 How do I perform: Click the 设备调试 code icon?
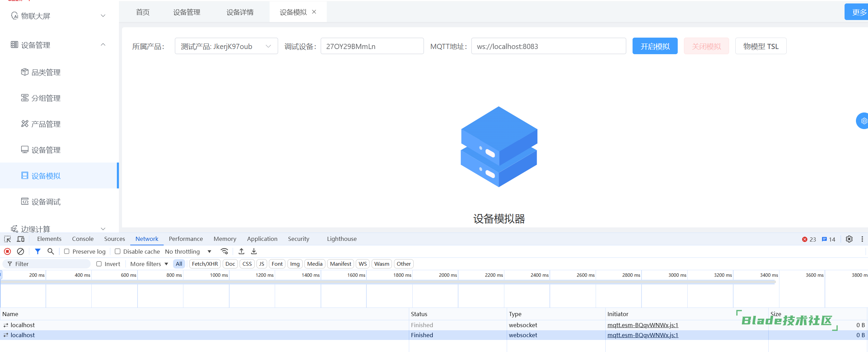[x=25, y=201]
